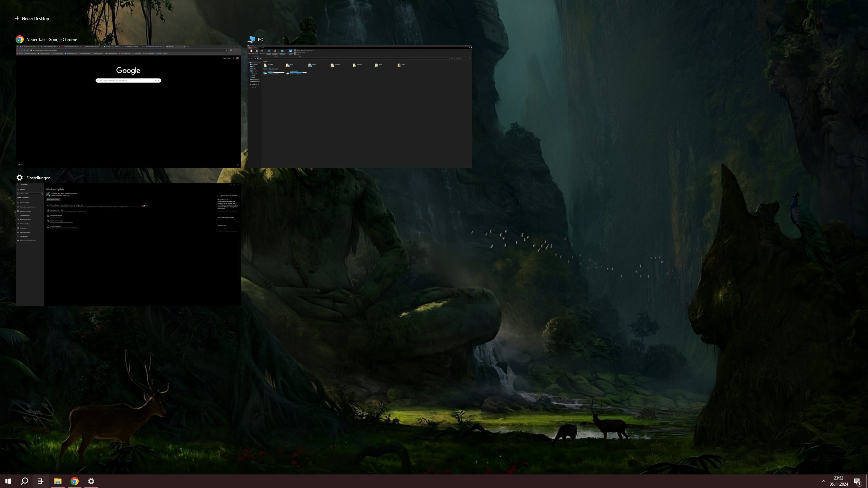The image size is (868, 488).
Task: Open Settings gear on the taskbar
Action: click(x=91, y=481)
